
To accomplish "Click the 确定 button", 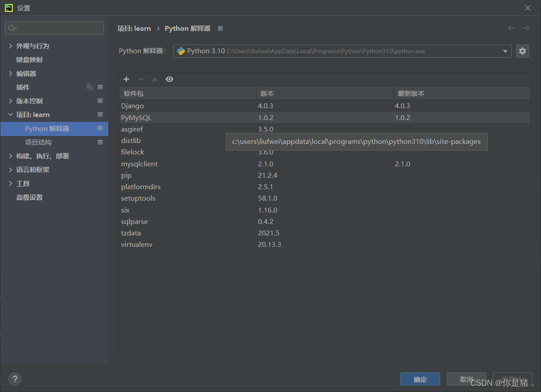I will (x=420, y=379).
